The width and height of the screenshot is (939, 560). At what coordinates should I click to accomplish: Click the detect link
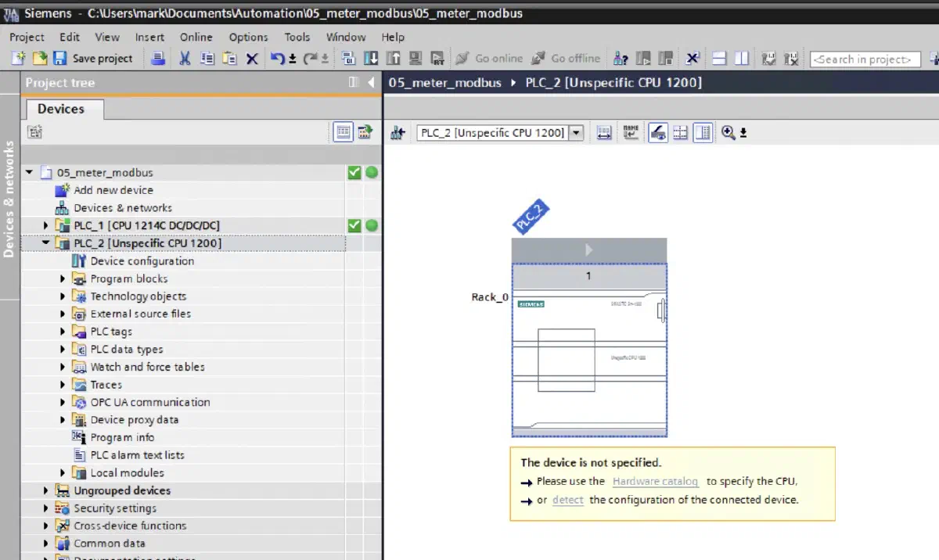(x=568, y=500)
